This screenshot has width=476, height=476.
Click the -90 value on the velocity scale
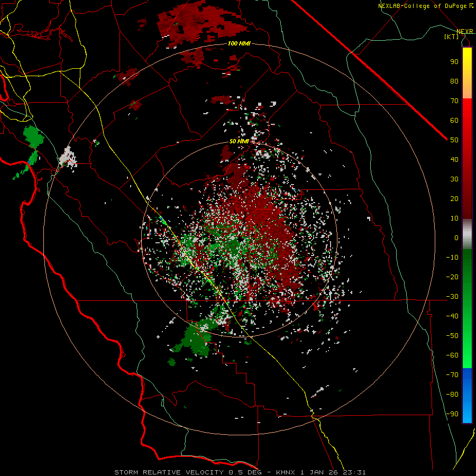(452, 414)
